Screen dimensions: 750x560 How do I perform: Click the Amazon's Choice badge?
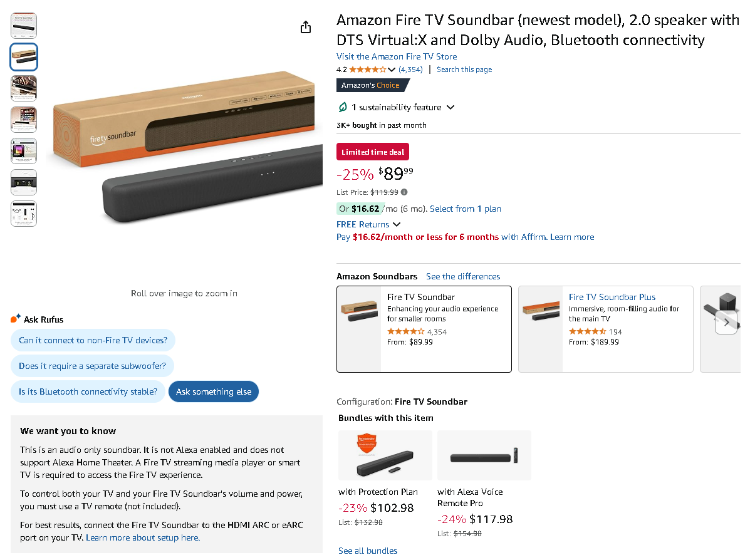370,85
